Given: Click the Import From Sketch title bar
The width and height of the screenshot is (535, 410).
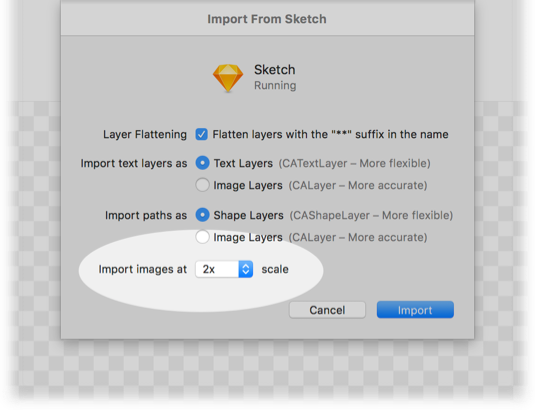Looking at the screenshot, I should coord(267,19).
